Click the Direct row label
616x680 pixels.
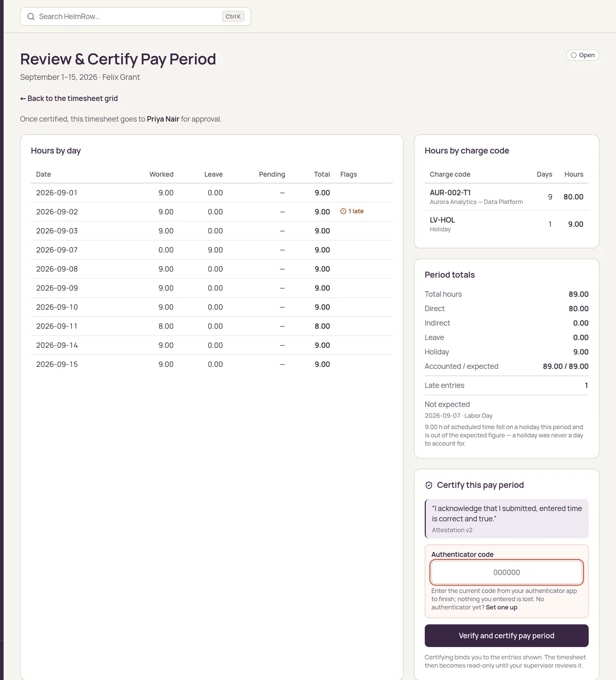click(x=435, y=309)
